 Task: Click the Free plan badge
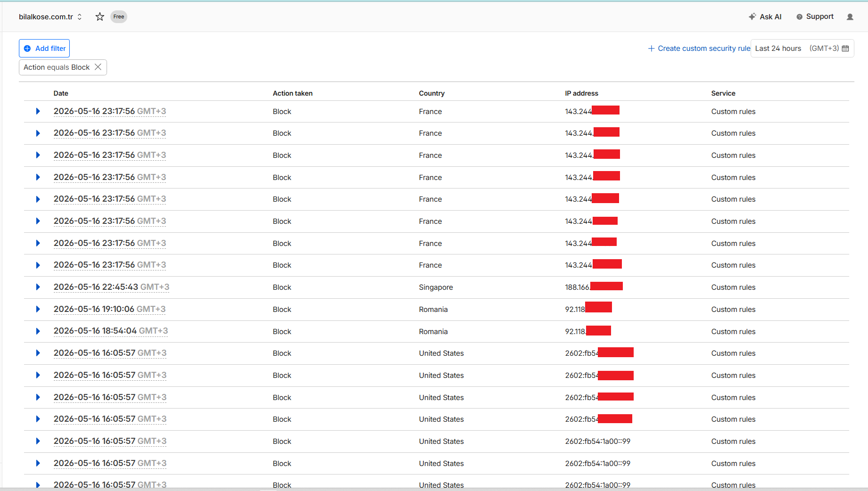[x=119, y=17]
